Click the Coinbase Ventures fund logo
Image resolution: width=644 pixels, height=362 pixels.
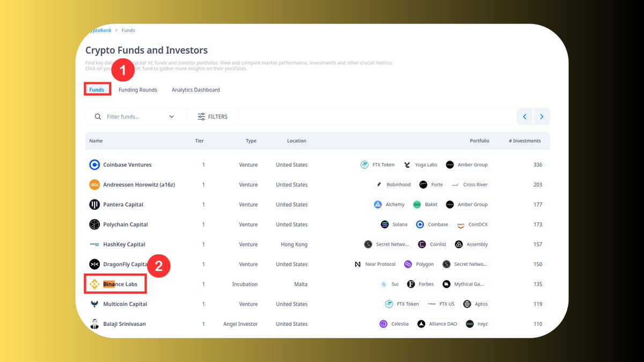tap(94, 165)
